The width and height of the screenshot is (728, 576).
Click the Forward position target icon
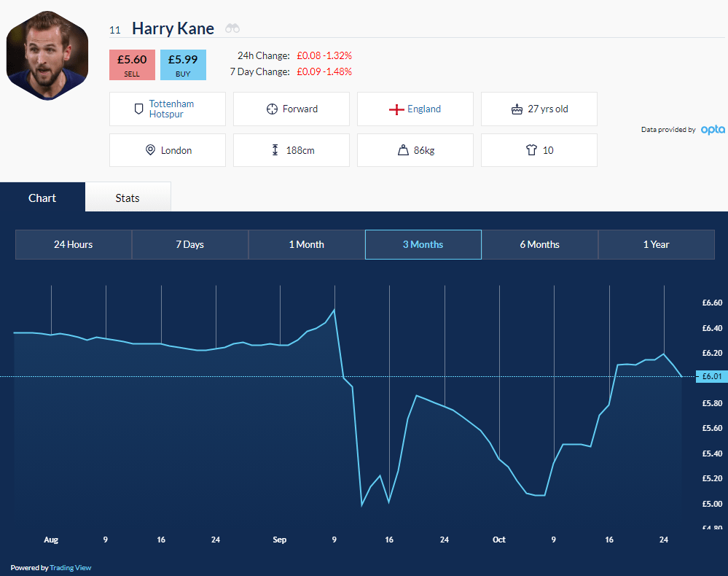[272, 109]
